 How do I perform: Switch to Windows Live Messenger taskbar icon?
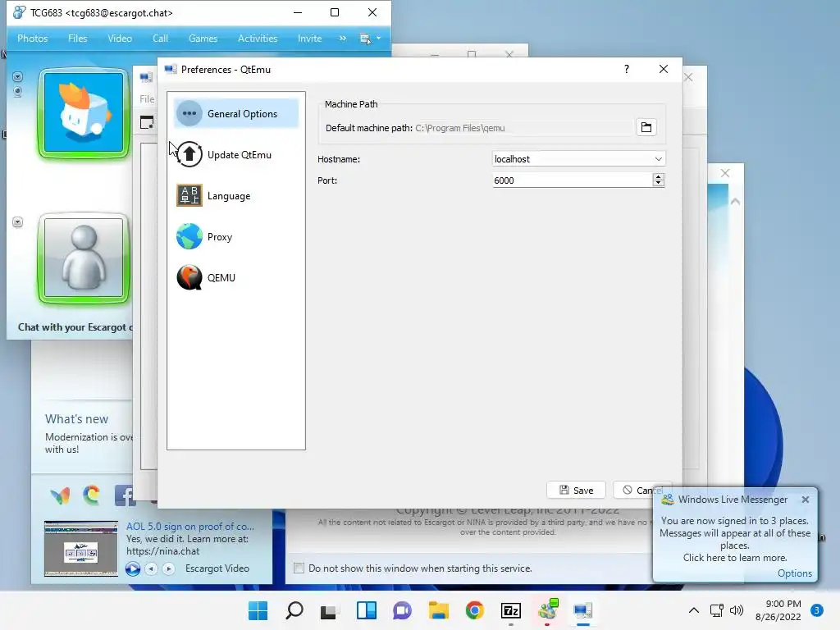pyautogui.click(x=547, y=610)
